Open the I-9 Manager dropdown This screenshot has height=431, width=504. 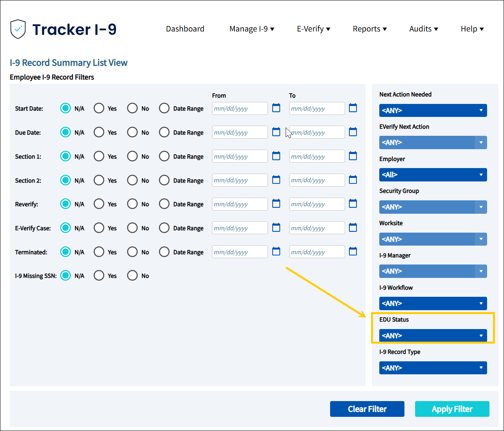pos(433,271)
